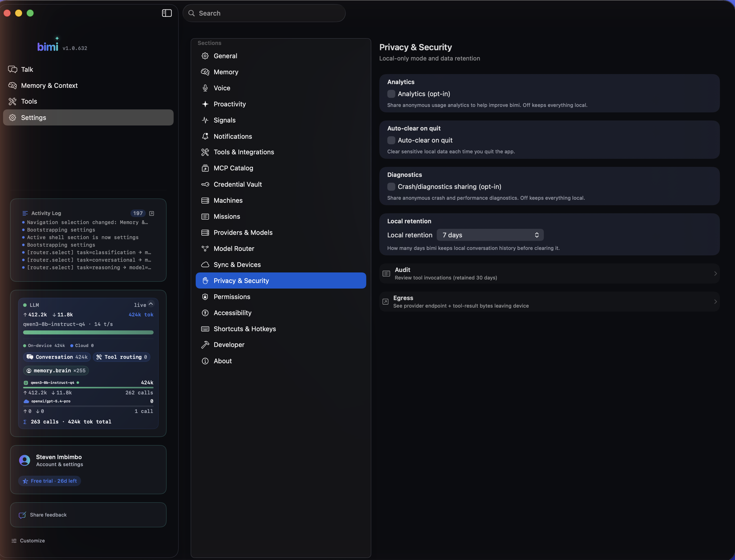This screenshot has width=735, height=560.
Task: Toggle the Auto-clear on quit checkbox
Action: 391,140
